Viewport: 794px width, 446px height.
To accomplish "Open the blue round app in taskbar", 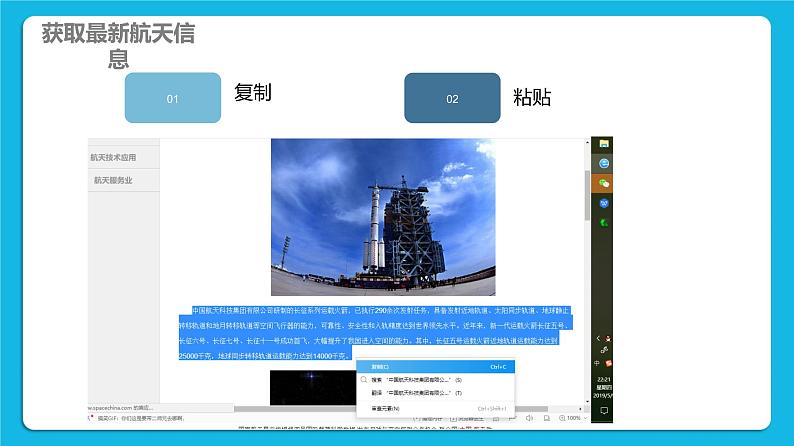I will point(604,204).
